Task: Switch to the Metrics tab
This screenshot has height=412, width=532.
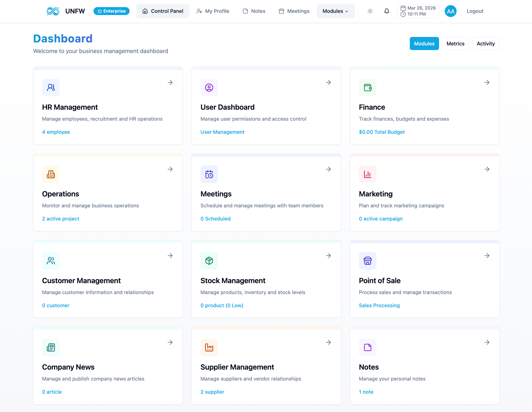Action: tap(455, 43)
